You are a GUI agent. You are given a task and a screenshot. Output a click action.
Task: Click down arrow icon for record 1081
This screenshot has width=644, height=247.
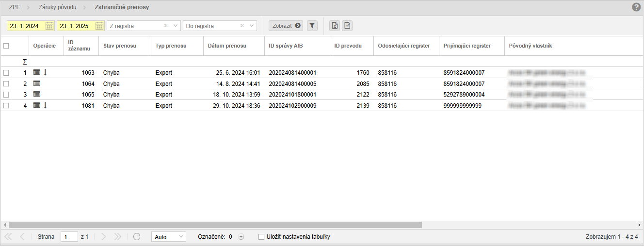46,105
